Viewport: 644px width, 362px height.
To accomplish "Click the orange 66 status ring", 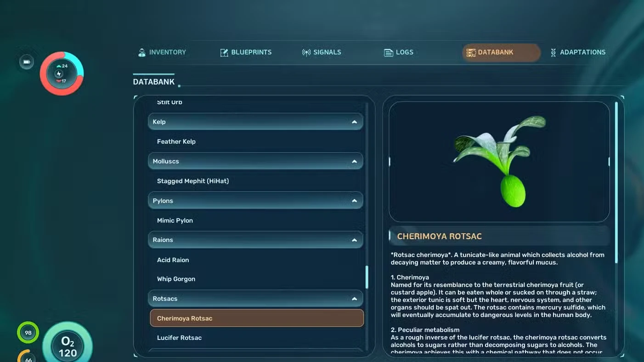I will click(x=28, y=356).
